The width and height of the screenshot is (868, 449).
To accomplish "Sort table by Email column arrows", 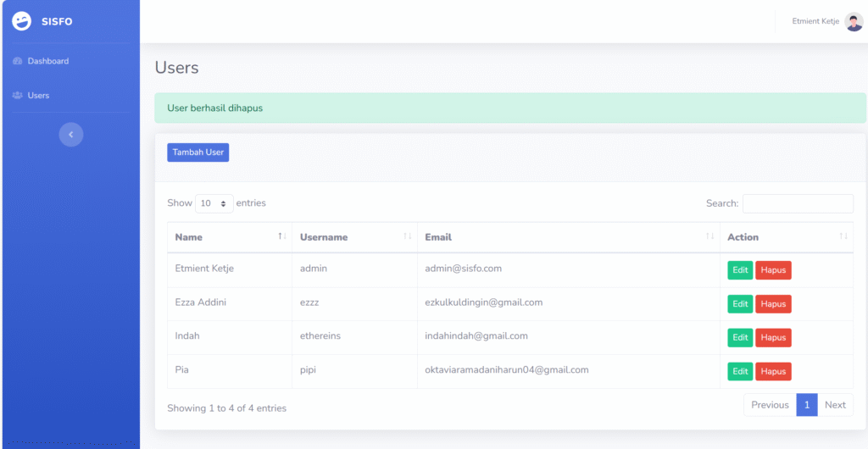I will 709,236.
